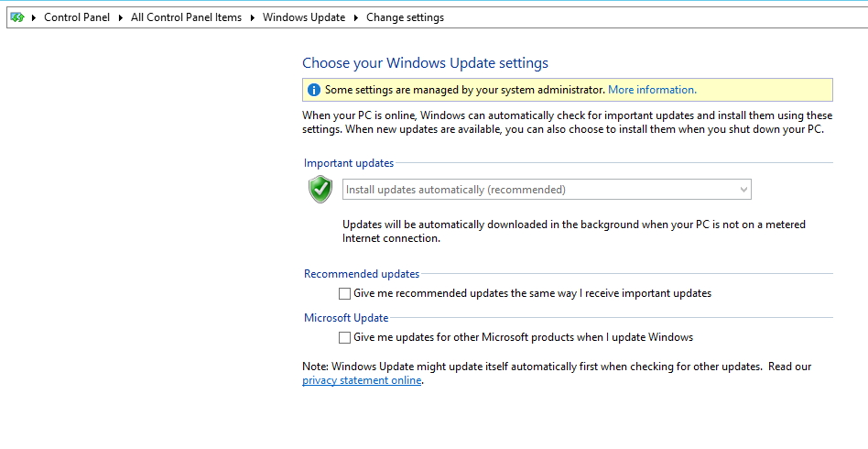Click empty space in the address bar
The height and width of the screenshot is (449, 868).
pos(653,17)
